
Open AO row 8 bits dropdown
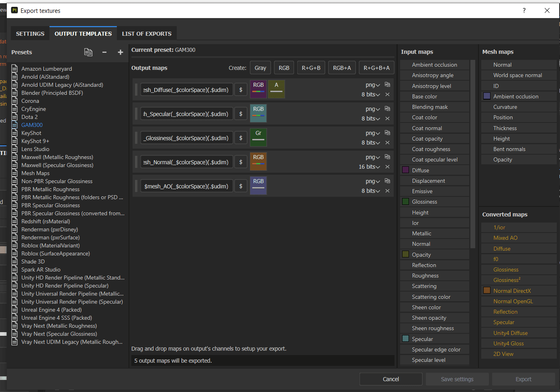pos(371,191)
